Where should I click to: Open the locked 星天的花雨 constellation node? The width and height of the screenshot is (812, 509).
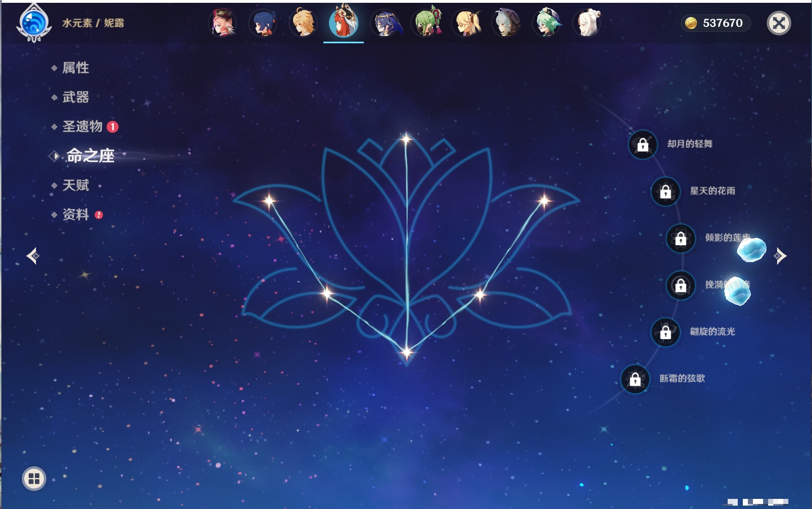(x=666, y=191)
